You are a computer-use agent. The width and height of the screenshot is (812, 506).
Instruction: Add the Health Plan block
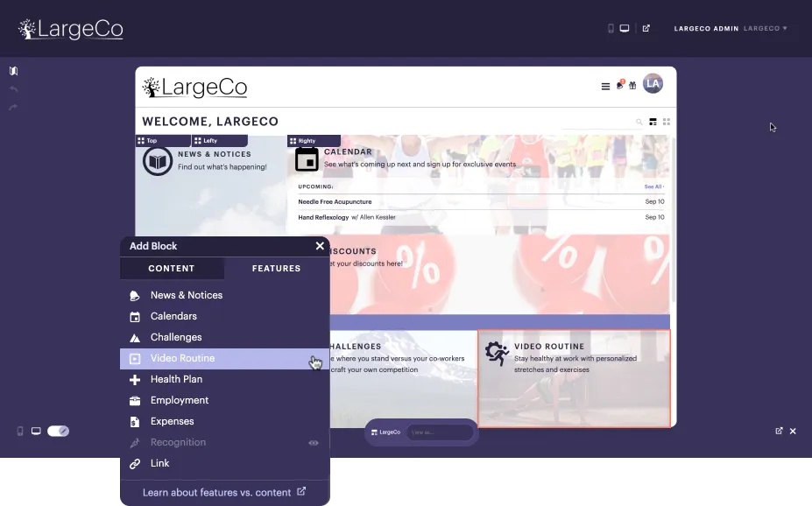point(225,379)
